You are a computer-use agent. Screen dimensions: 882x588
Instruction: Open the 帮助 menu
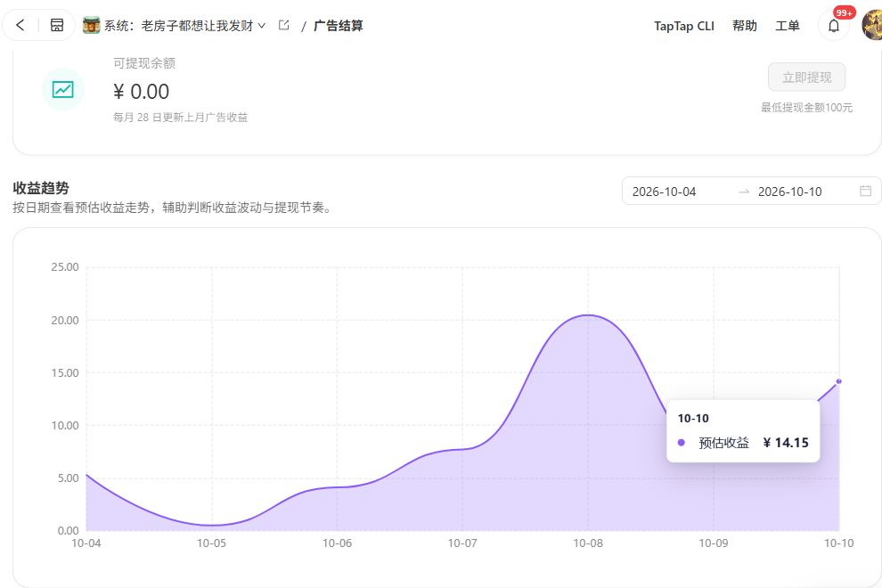click(744, 26)
